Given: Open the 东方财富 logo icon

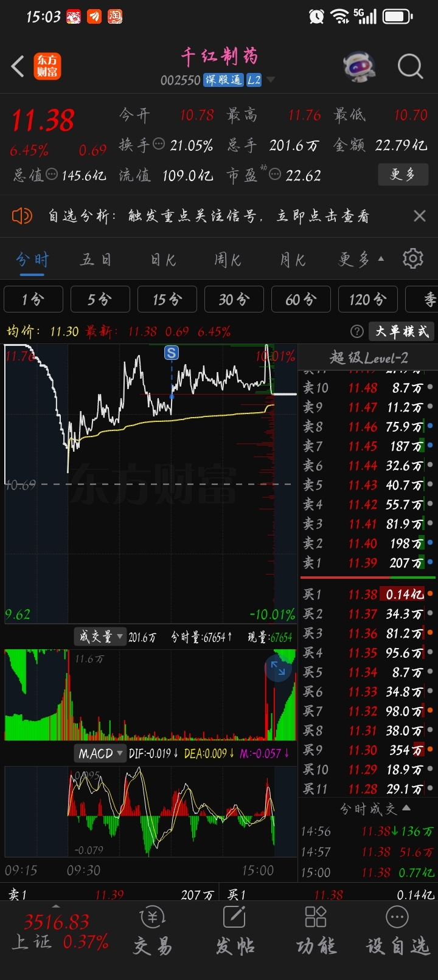Looking at the screenshot, I should [x=47, y=66].
